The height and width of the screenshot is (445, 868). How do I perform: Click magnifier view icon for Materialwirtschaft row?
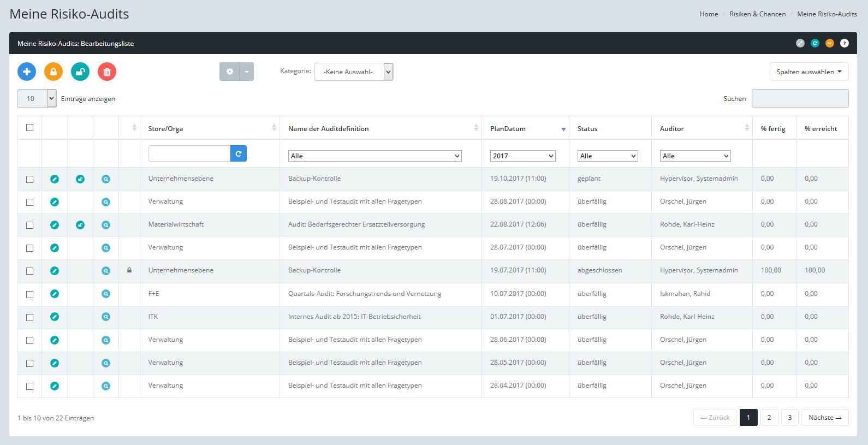106,225
